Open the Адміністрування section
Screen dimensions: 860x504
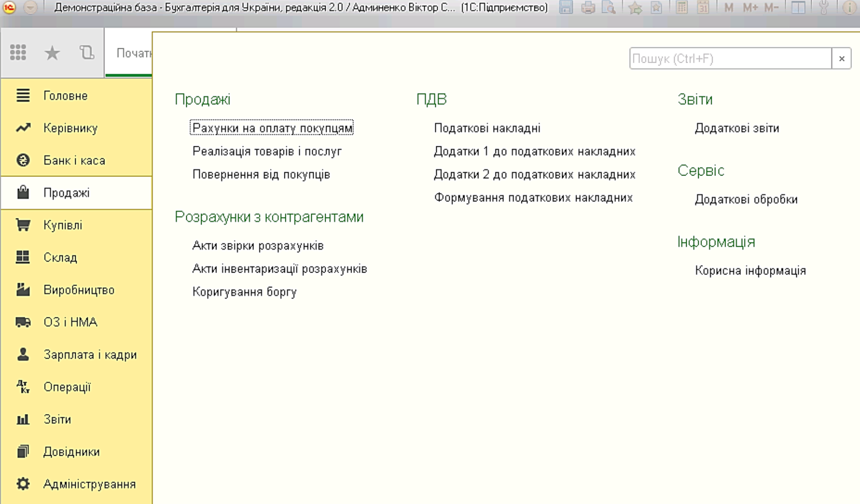pos(77,484)
